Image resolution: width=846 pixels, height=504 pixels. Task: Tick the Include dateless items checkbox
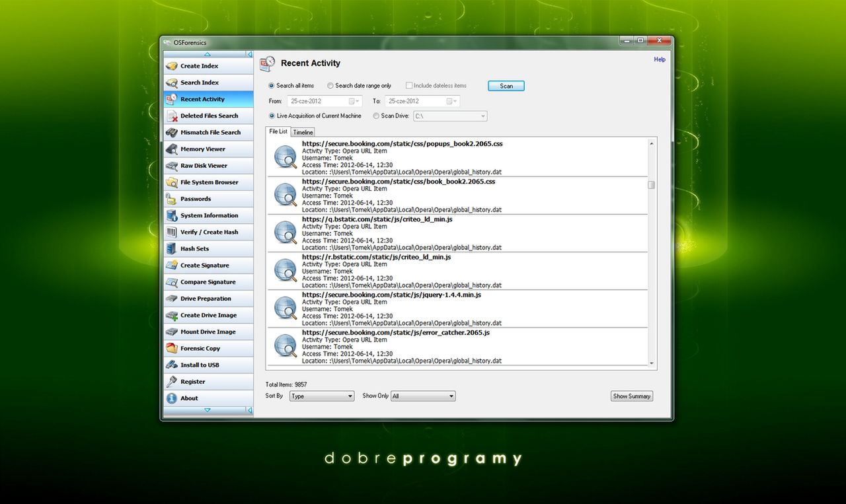(x=409, y=86)
